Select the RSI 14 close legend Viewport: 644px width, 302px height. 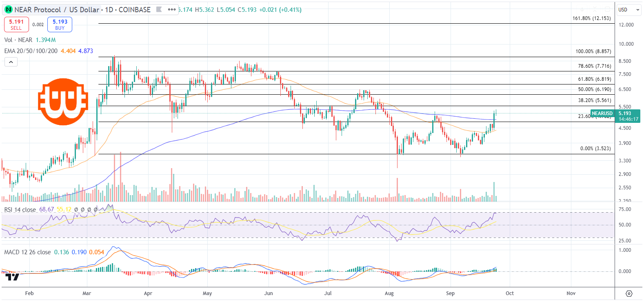20,209
